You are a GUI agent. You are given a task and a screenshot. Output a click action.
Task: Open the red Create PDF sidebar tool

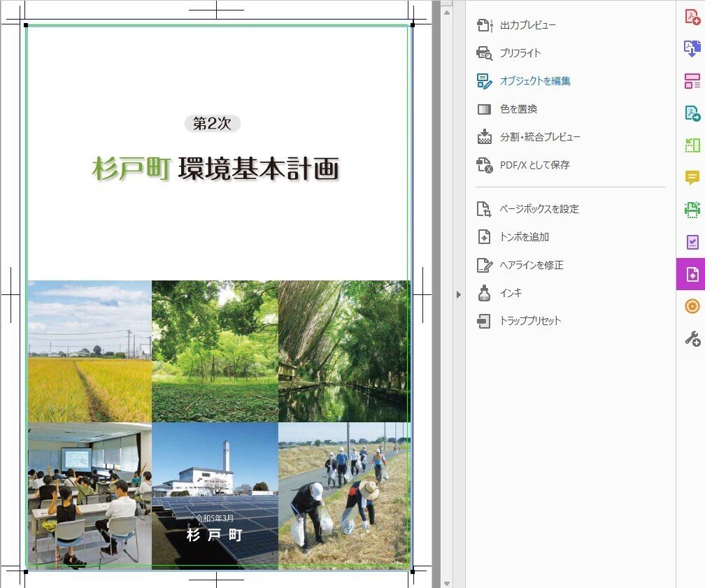click(x=692, y=17)
